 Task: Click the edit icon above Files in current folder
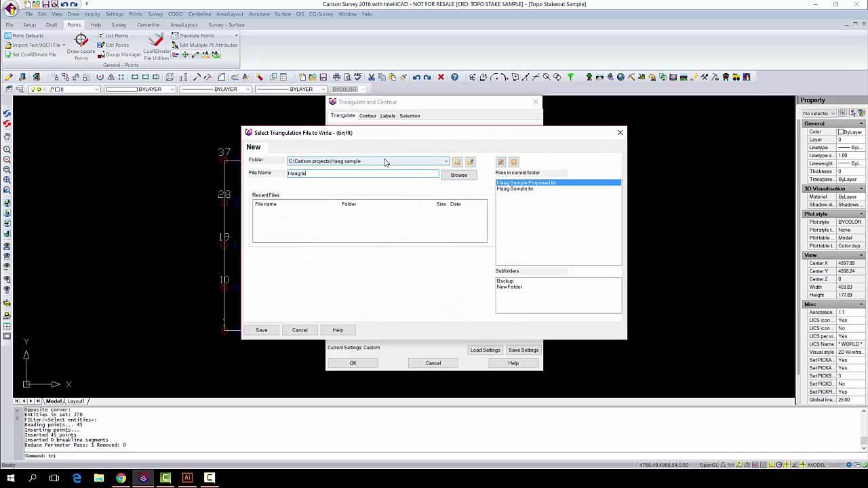[x=500, y=162]
